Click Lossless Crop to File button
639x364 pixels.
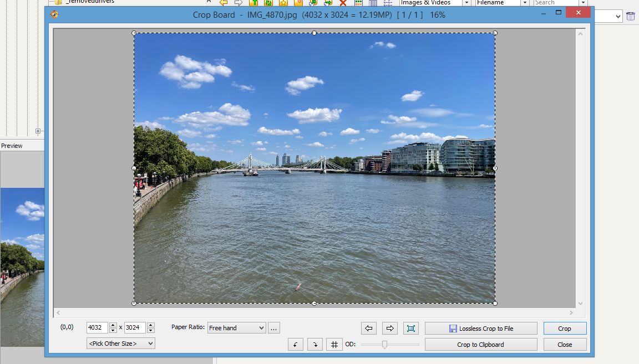pos(481,328)
